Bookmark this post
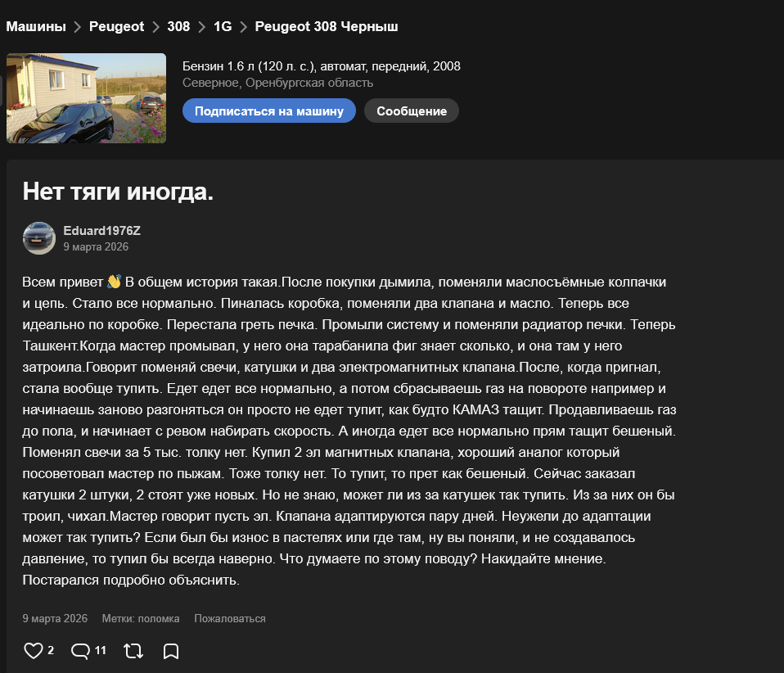This screenshot has width=784, height=673. coord(171,650)
